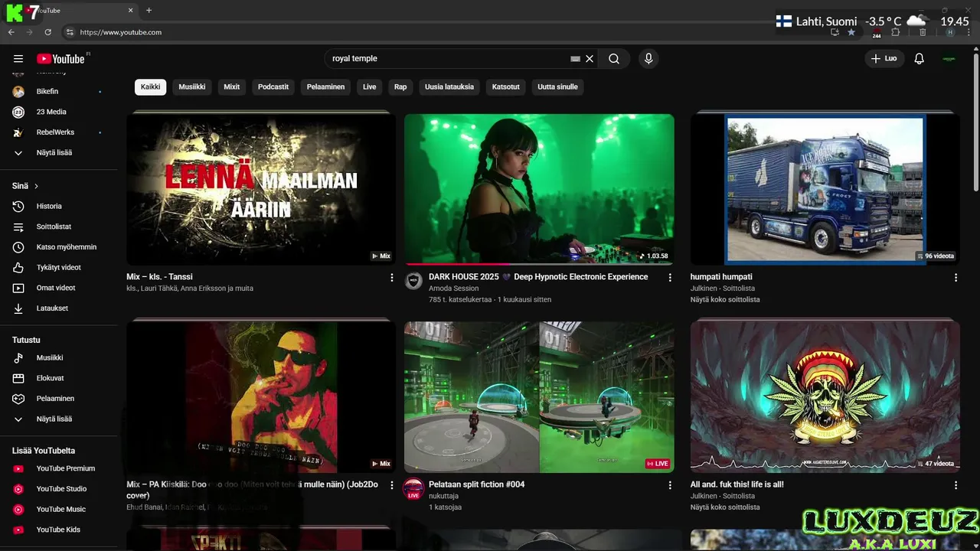Select the Rap filter chip
Image resolution: width=980 pixels, height=551 pixels.
400,86
